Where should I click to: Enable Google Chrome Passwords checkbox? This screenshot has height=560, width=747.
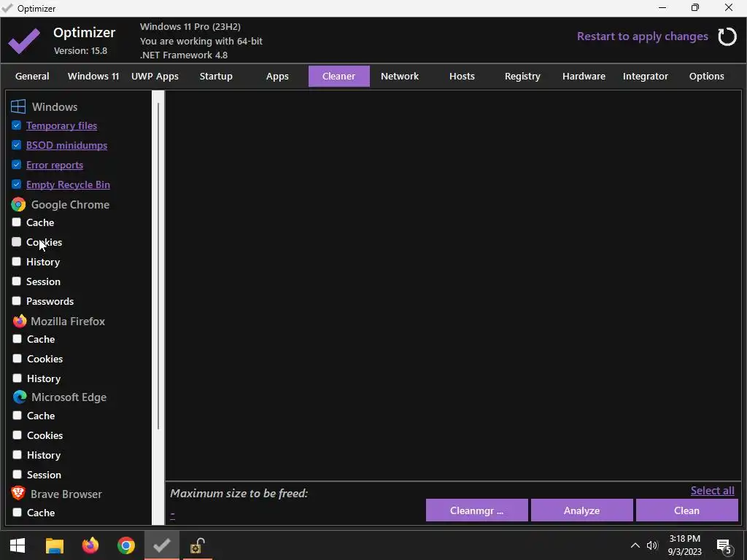16,300
